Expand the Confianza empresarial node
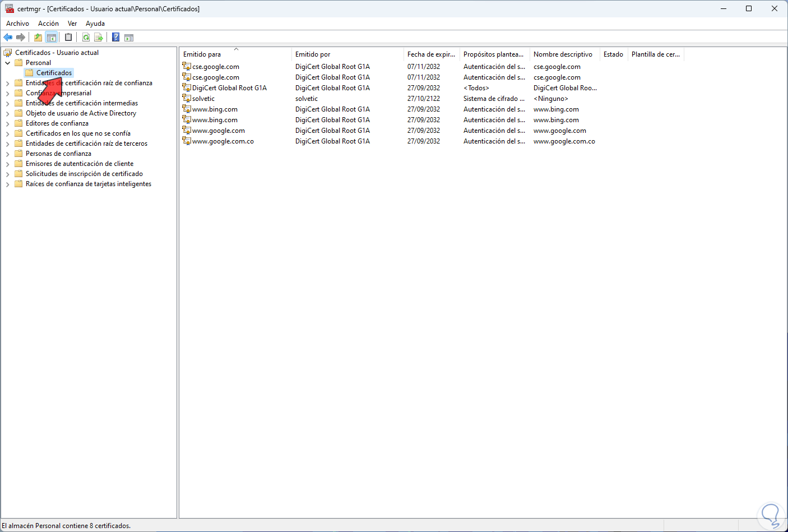This screenshot has width=788, height=532. pyautogui.click(x=8, y=93)
